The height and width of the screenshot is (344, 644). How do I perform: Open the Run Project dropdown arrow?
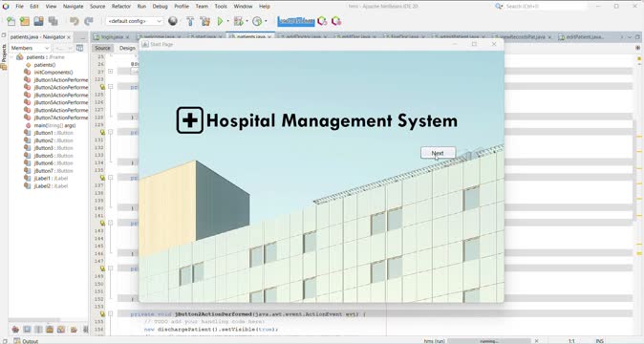tap(227, 21)
